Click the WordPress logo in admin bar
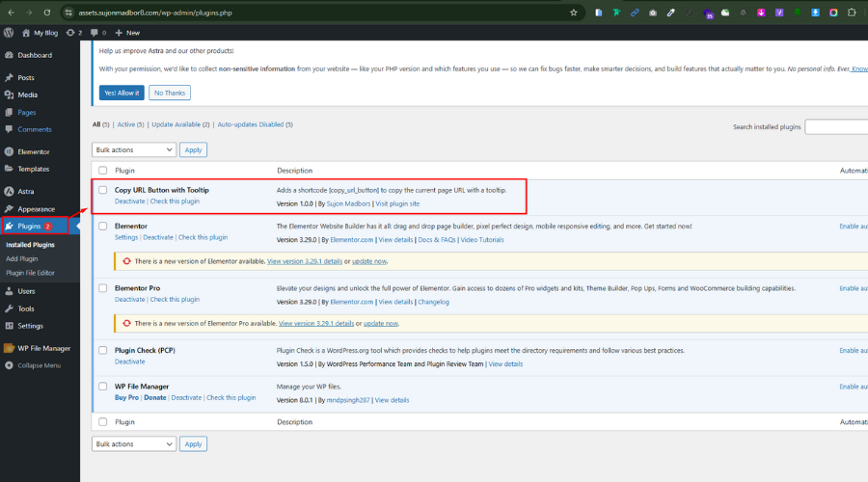 click(x=9, y=33)
